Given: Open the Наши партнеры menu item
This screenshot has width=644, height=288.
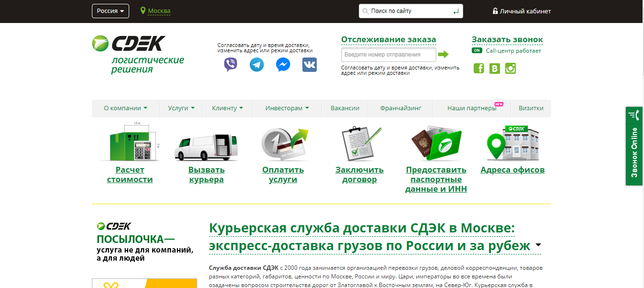Looking at the screenshot, I should [472, 108].
